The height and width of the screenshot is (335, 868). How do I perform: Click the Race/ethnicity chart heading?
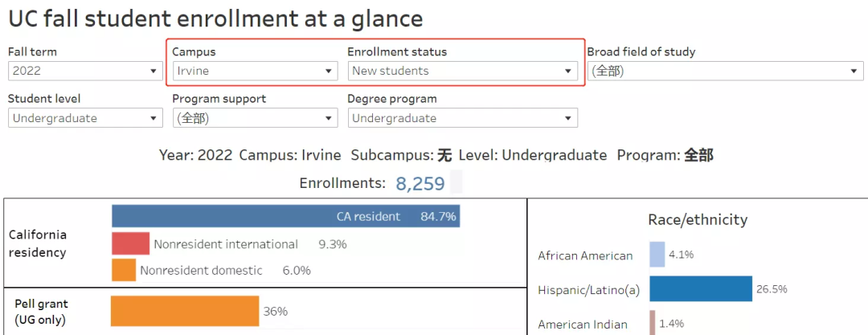click(x=697, y=219)
